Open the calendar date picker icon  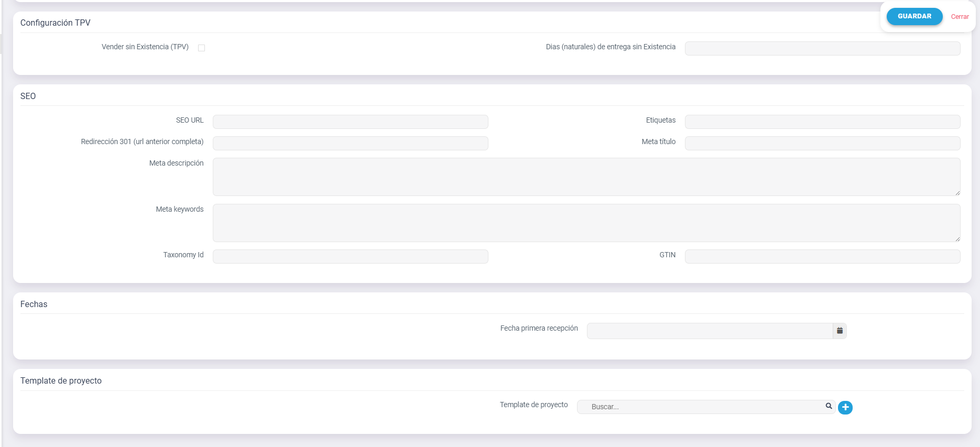[840, 331]
